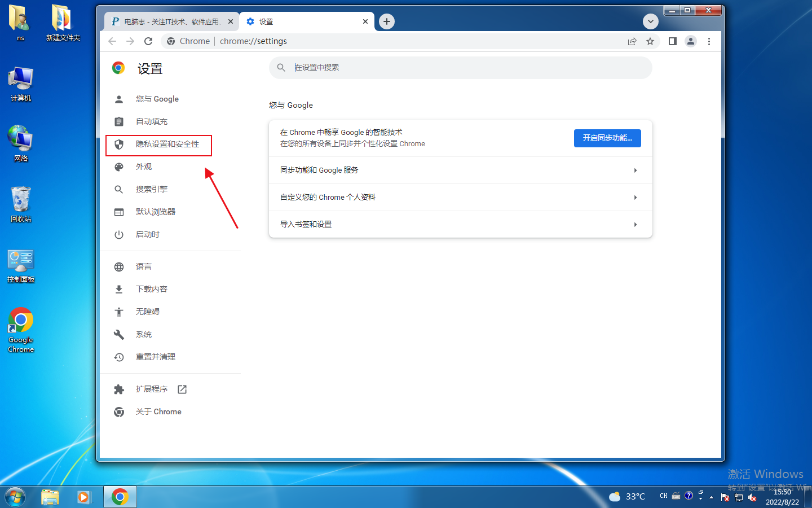The height and width of the screenshot is (508, 812).
Task: Click the 计算机 desktop icon
Action: pos(21,84)
